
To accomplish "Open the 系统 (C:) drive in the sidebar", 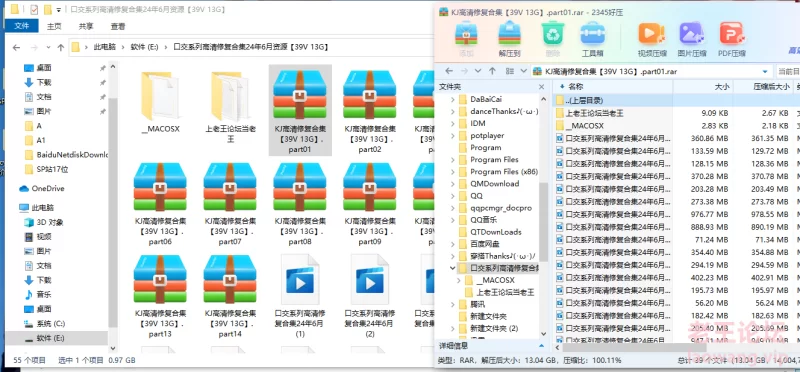I will click(x=44, y=324).
